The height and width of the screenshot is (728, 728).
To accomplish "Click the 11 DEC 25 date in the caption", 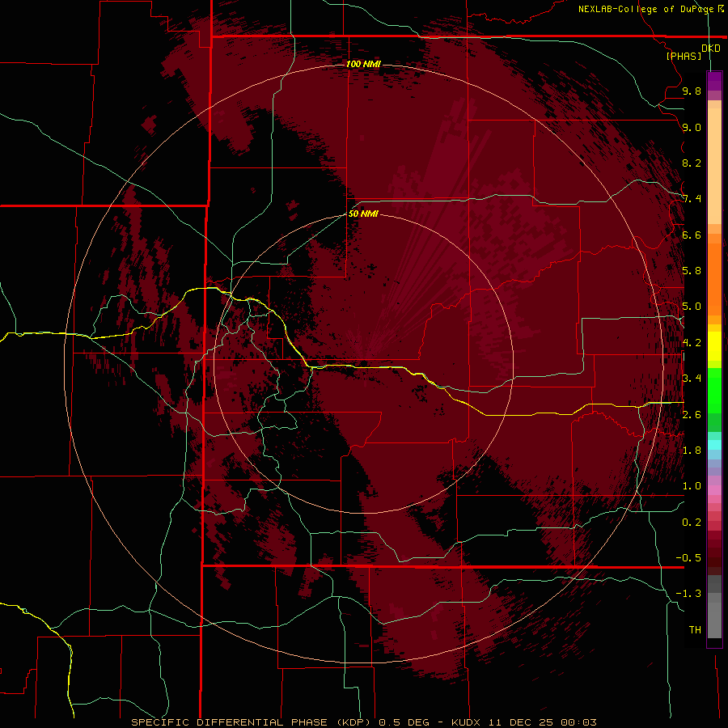I will [x=522, y=722].
